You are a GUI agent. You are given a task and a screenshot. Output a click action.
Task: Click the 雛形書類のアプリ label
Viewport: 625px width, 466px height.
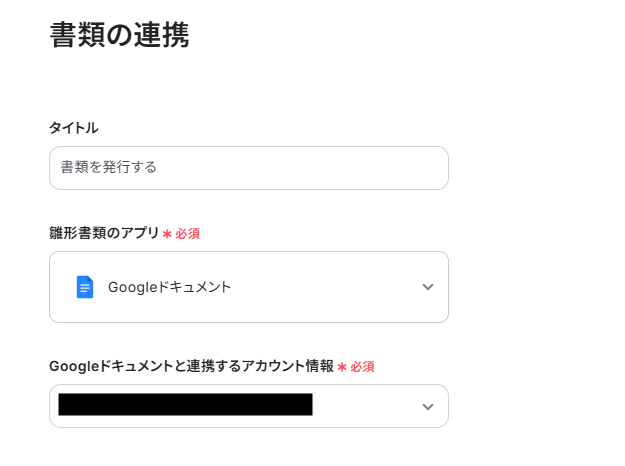(x=104, y=233)
